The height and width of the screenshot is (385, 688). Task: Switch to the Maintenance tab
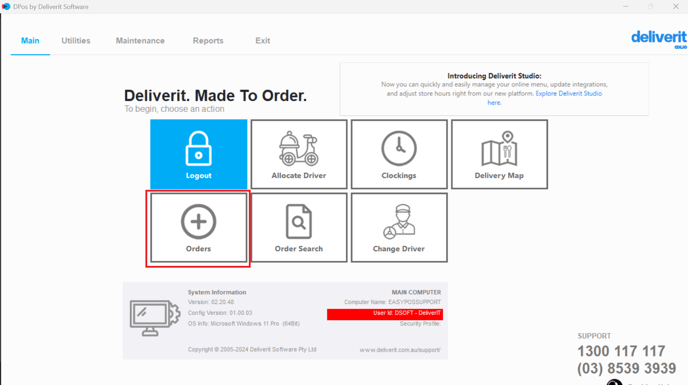[x=140, y=40]
